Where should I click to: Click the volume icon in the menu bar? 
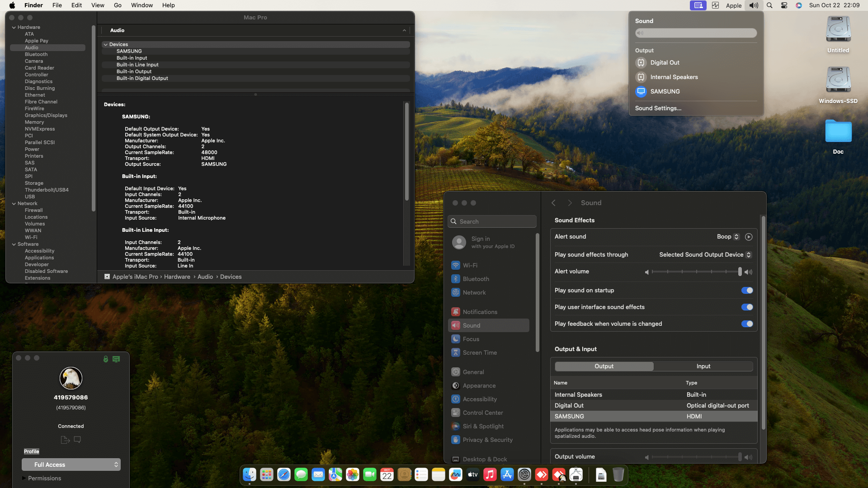point(754,5)
